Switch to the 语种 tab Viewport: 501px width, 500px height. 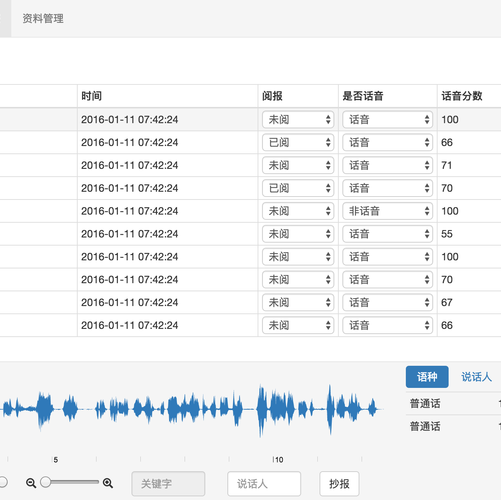(427, 377)
